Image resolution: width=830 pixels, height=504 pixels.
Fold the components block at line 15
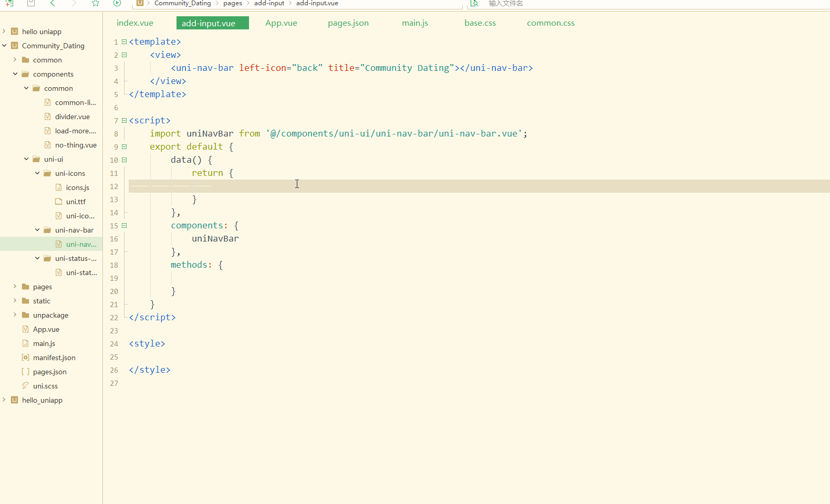pyautogui.click(x=124, y=225)
